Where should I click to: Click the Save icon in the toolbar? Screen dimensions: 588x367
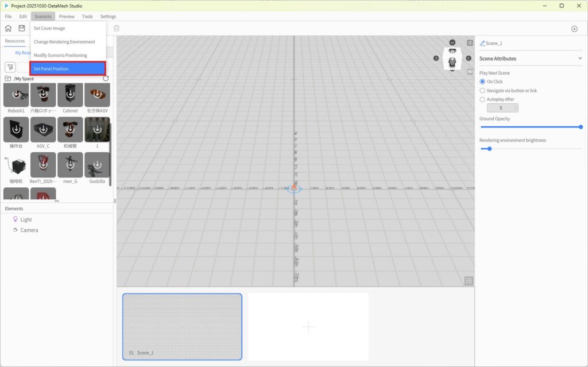pos(22,28)
